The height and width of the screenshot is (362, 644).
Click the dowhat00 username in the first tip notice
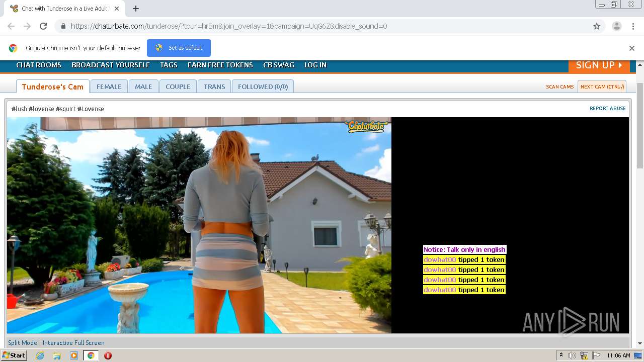[x=440, y=259]
